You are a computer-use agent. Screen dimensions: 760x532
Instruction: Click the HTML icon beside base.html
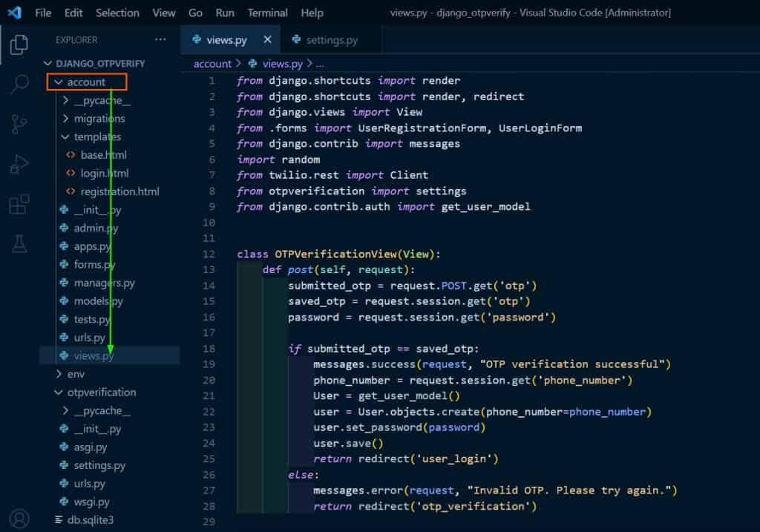(x=71, y=155)
